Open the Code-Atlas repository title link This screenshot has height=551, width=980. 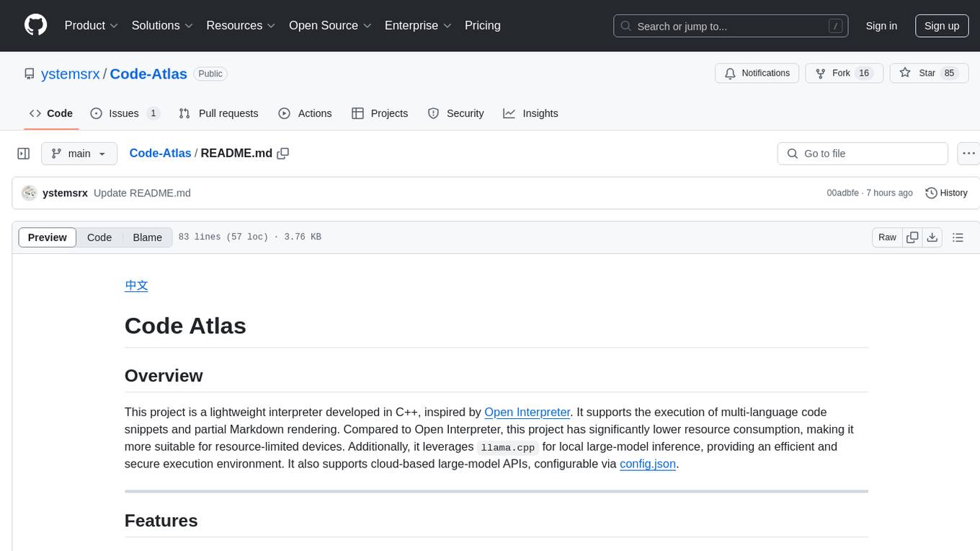pos(148,74)
